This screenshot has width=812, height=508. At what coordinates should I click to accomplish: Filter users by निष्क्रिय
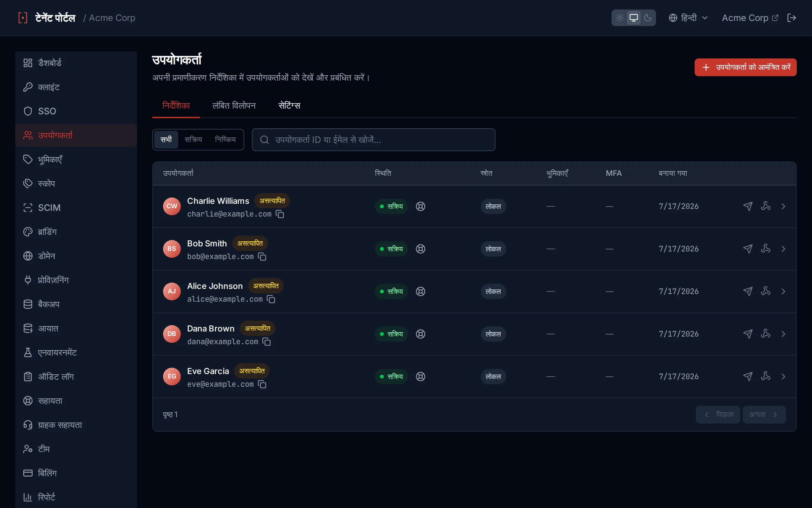(225, 139)
